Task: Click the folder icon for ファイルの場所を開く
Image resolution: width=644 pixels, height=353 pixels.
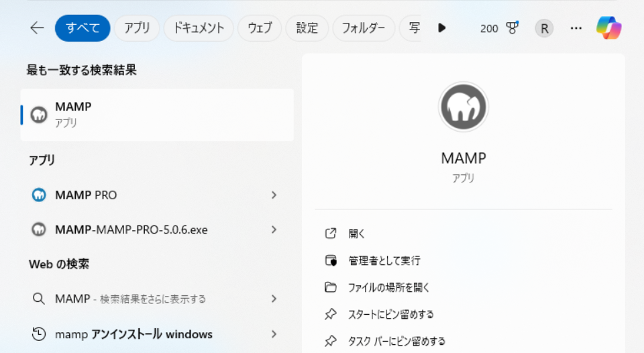Action: (x=331, y=287)
